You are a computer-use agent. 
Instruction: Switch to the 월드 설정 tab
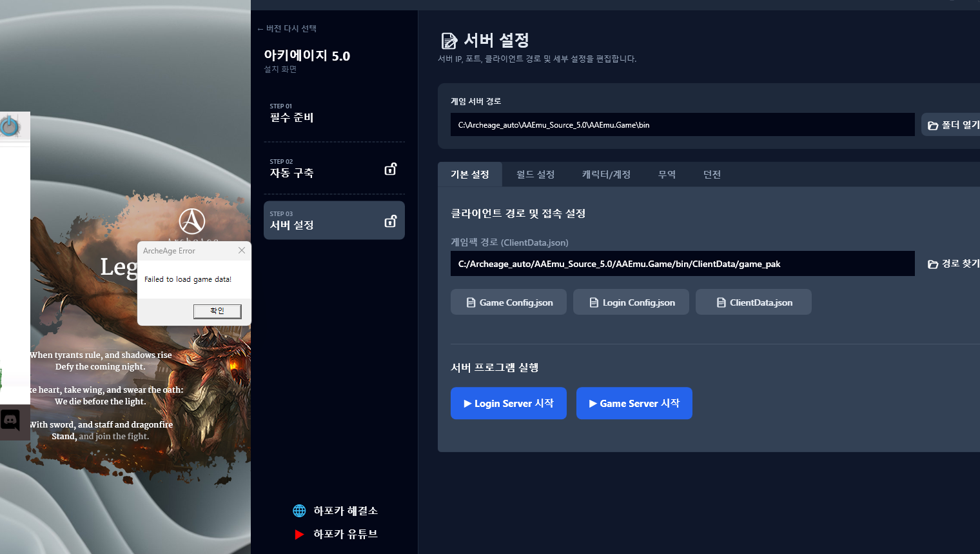coord(536,174)
